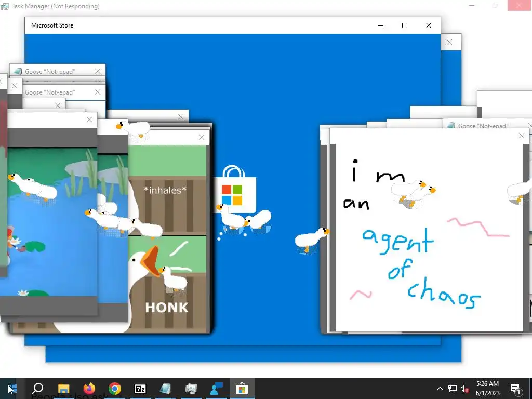Viewport: 532px width, 399px height.
Task: Close the Task Manager window
Action: 519,5
